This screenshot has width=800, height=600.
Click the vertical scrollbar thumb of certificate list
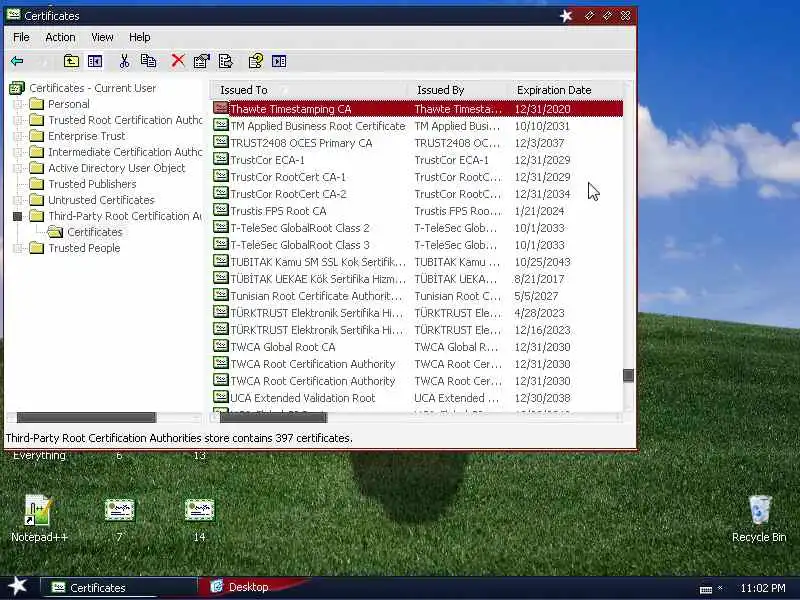[629, 376]
